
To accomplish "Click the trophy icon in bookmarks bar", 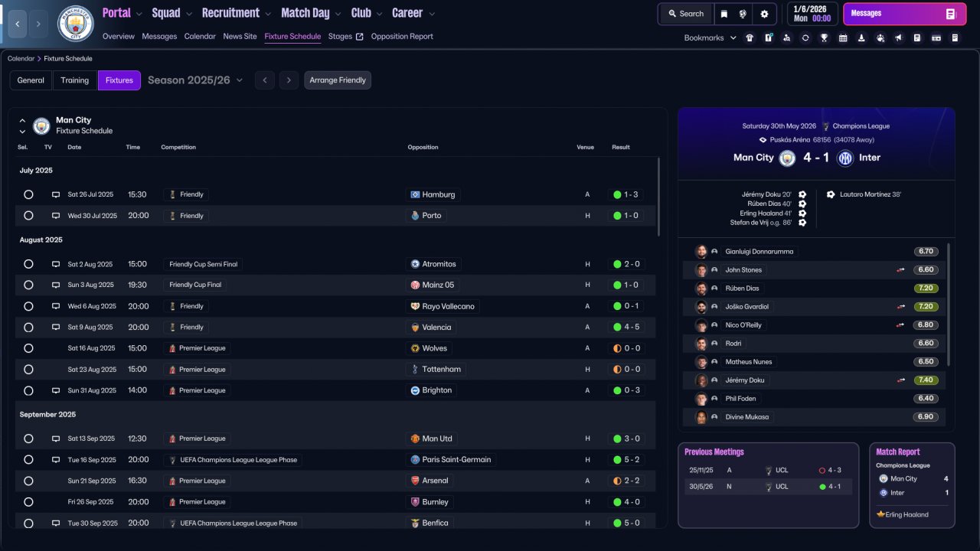I will pos(824,37).
